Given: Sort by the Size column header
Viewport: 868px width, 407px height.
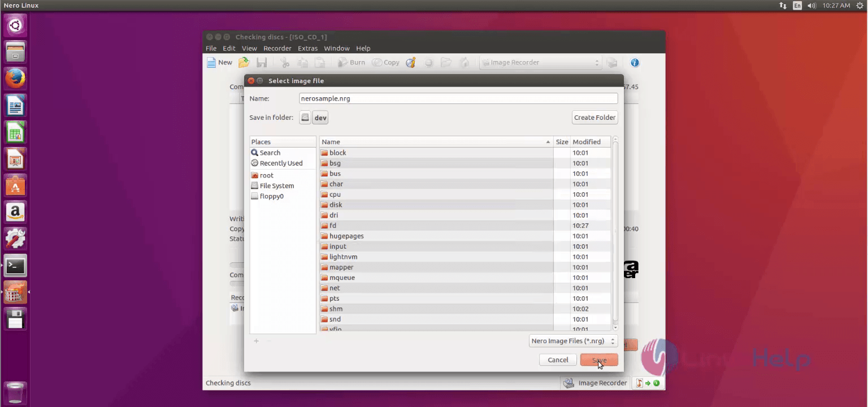Looking at the screenshot, I should (x=562, y=142).
